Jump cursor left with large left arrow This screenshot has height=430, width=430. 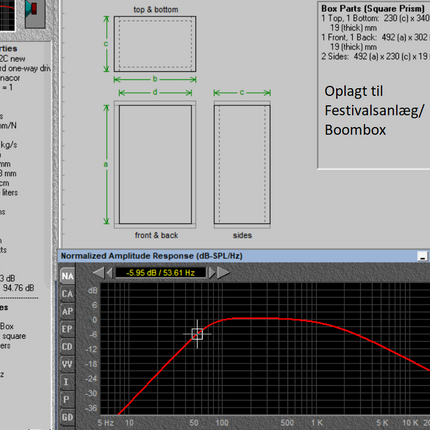point(99,273)
